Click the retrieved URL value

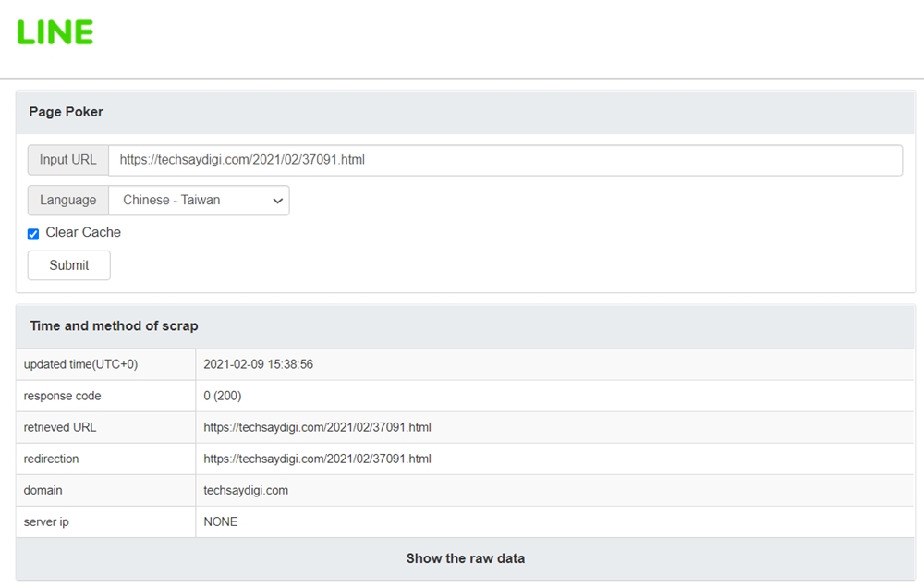pos(317,427)
